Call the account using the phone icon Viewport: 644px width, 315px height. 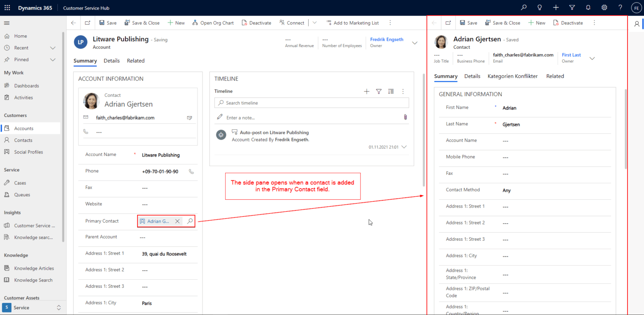(191, 171)
